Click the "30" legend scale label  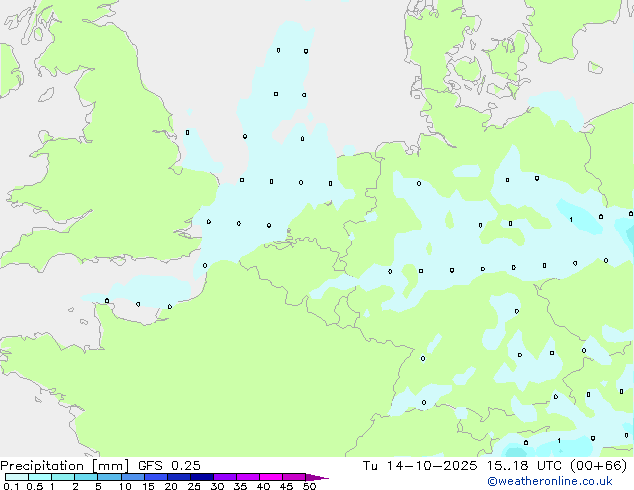click(217, 486)
